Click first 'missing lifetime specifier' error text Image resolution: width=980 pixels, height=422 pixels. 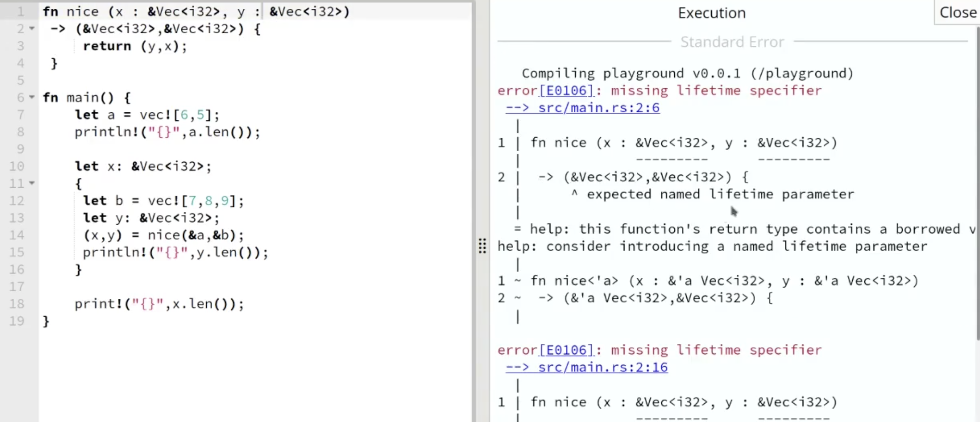click(x=716, y=91)
